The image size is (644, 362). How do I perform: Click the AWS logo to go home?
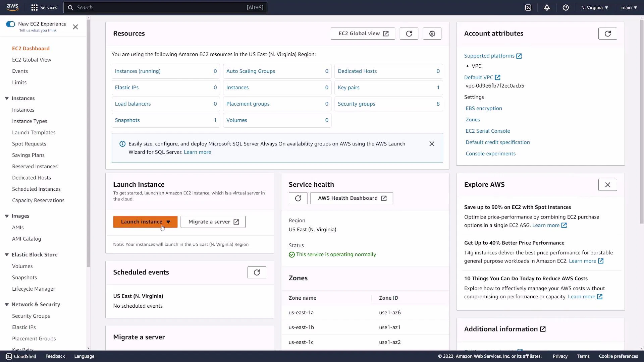12,7
